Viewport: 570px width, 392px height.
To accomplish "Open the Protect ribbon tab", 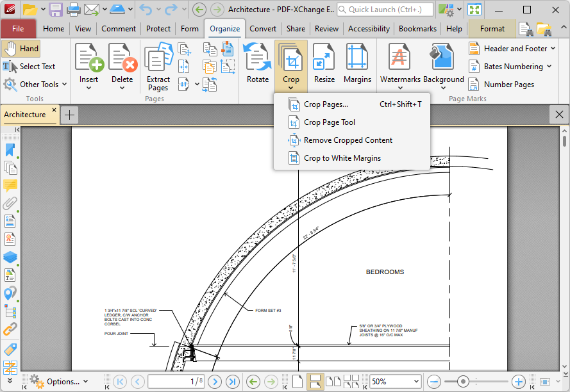I will pos(158,29).
